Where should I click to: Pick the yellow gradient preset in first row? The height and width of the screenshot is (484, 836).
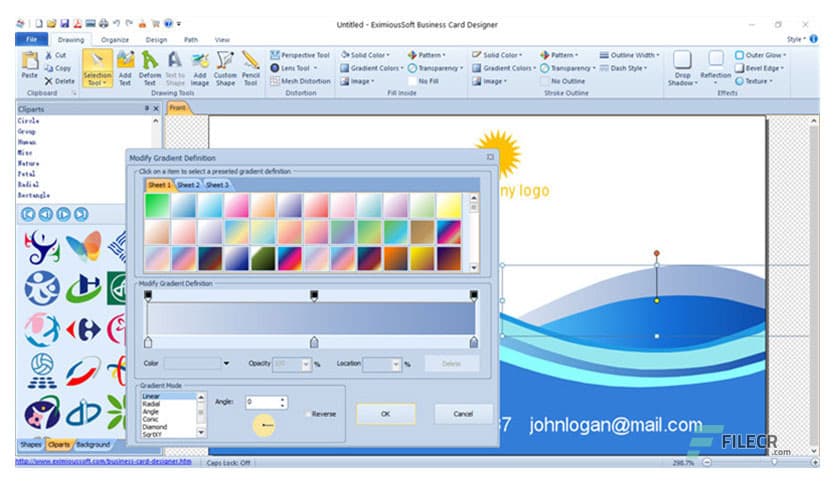[449, 206]
